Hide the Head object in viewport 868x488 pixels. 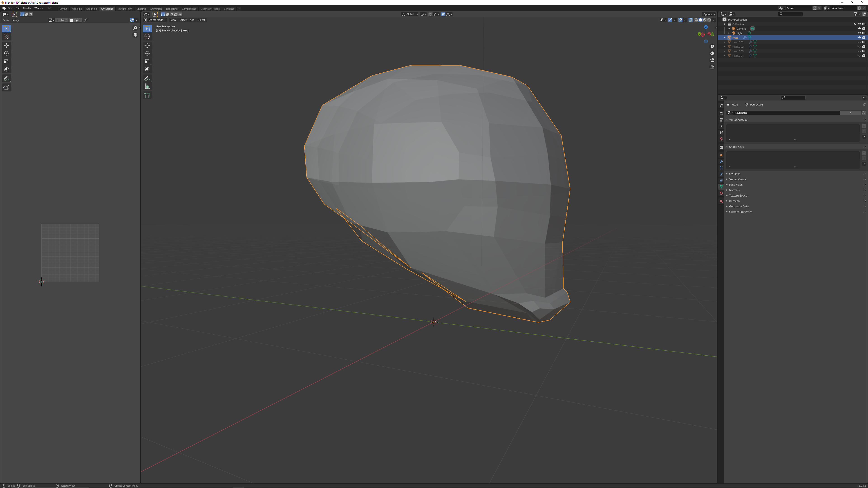[859, 38]
